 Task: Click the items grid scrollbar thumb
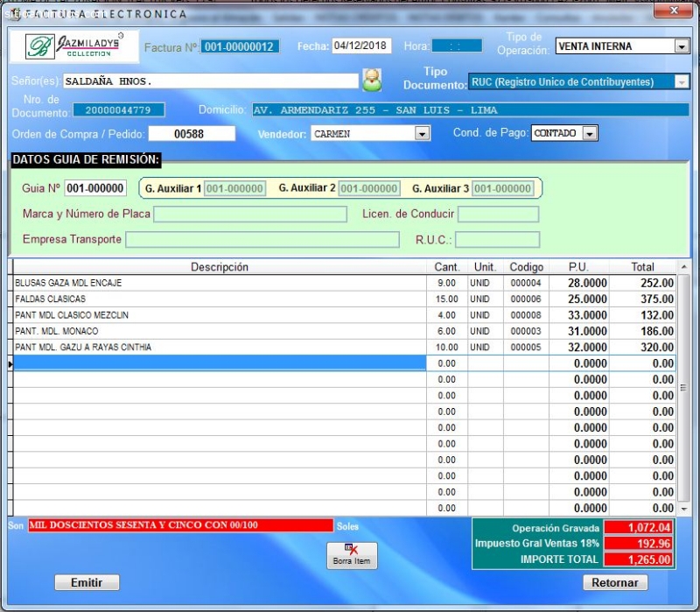coord(683,387)
